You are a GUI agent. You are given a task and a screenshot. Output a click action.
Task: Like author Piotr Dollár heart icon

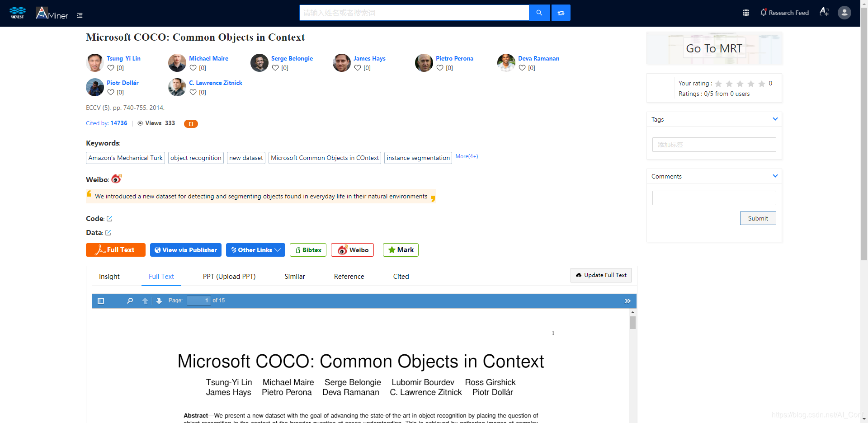111,92
